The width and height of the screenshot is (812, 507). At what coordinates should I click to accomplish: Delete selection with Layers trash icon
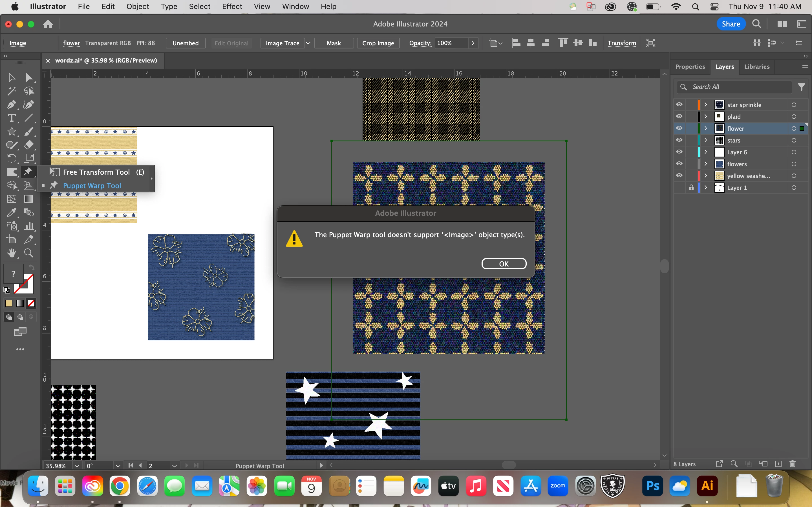click(x=793, y=464)
